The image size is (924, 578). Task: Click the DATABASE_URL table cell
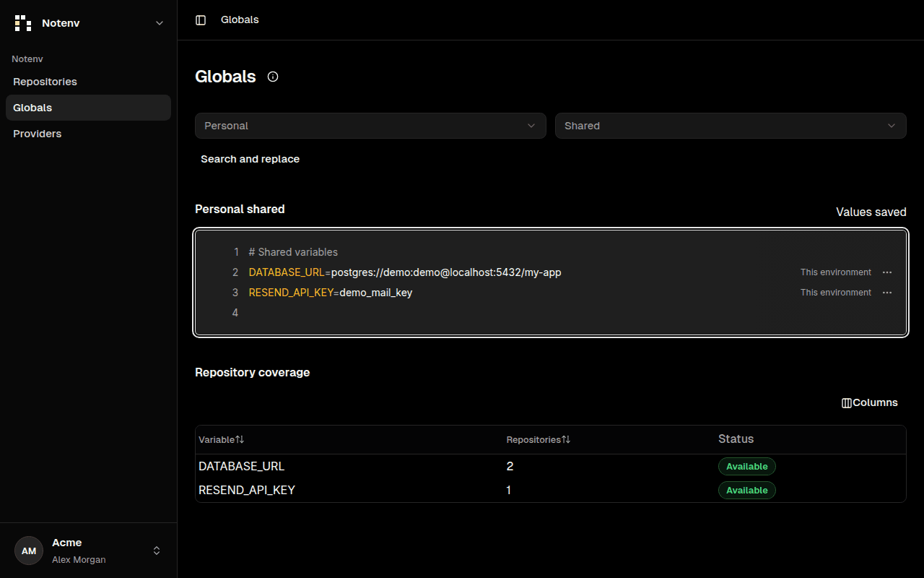(241, 466)
